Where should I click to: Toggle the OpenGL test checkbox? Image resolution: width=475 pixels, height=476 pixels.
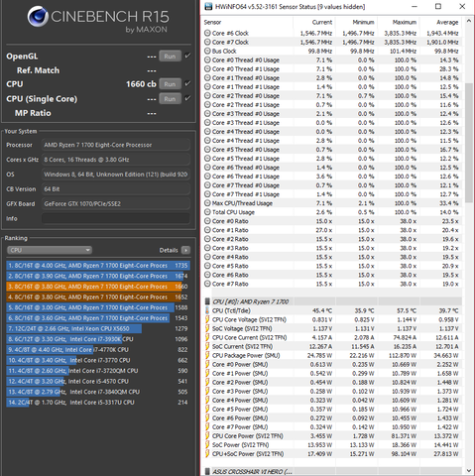click(187, 56)
